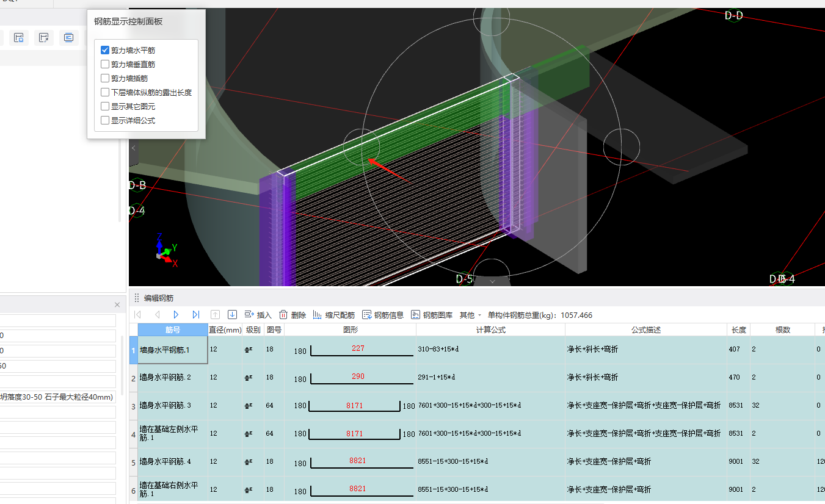The width and height of the screenshot is (825, 504).
Task: Check 下层墙体纵筋的露出长度 option
Action: pos(105,92)
